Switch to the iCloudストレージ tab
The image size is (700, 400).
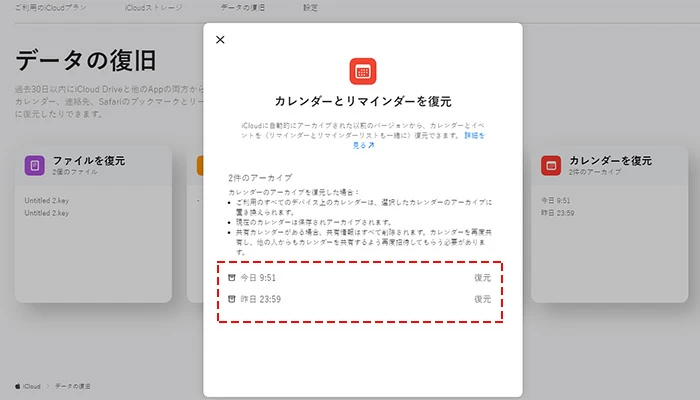click(x=154, y=8)
